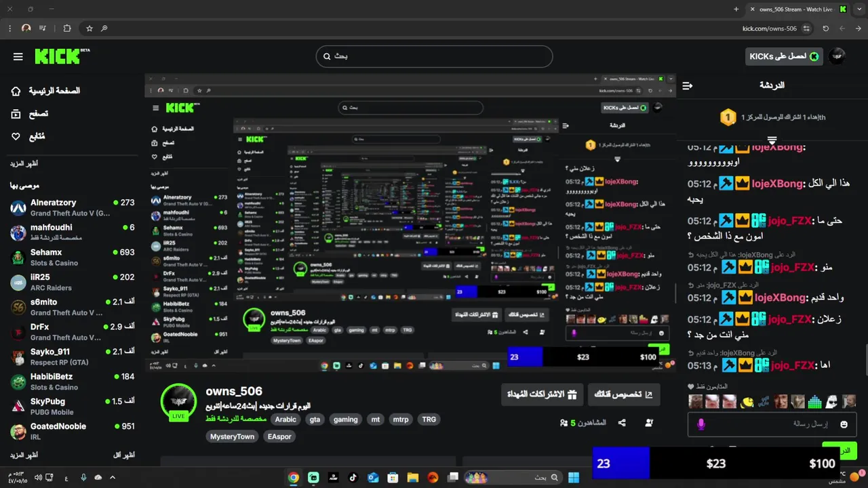Click the Customize Channel button
The height and width of the screenshot is (488, 868).
[x=623, y=394]
